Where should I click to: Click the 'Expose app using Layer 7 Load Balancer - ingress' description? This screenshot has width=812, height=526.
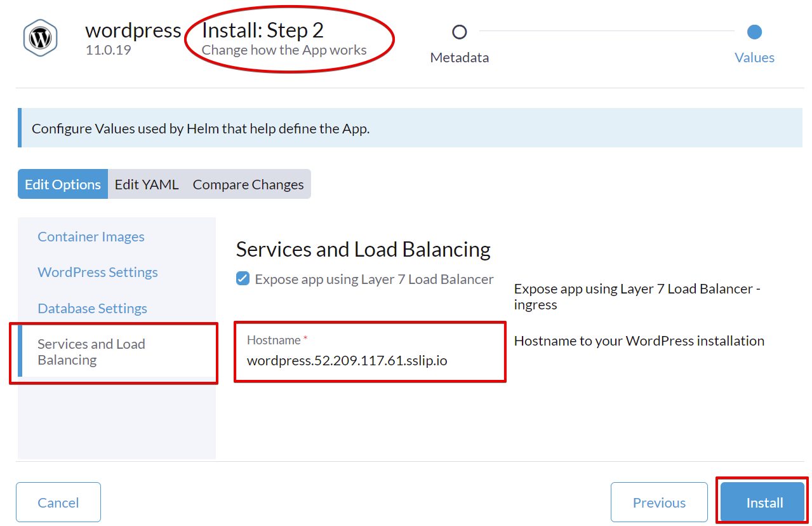637,296
